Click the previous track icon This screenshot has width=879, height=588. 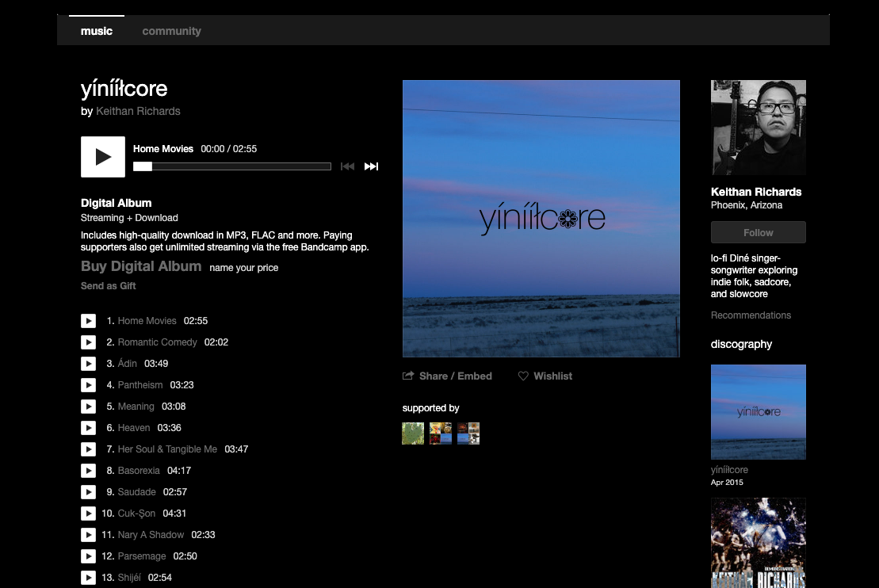(x=347, y=166)
